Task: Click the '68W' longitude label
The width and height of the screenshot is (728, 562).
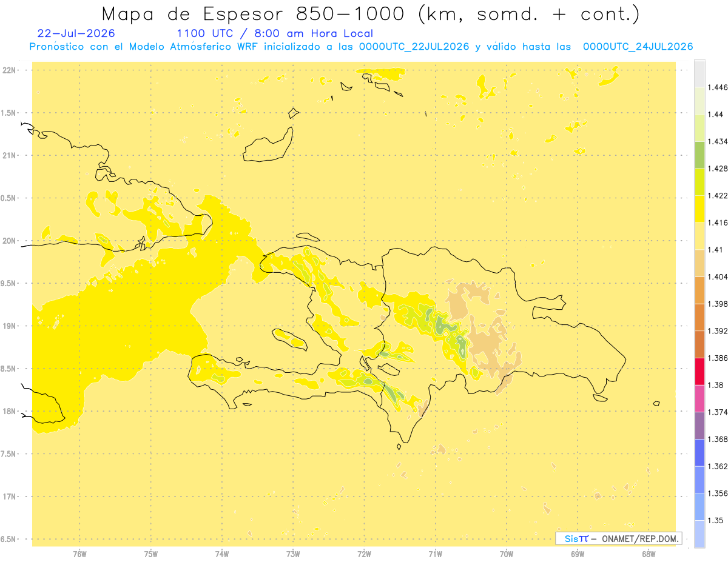Action: coord(649,554)
